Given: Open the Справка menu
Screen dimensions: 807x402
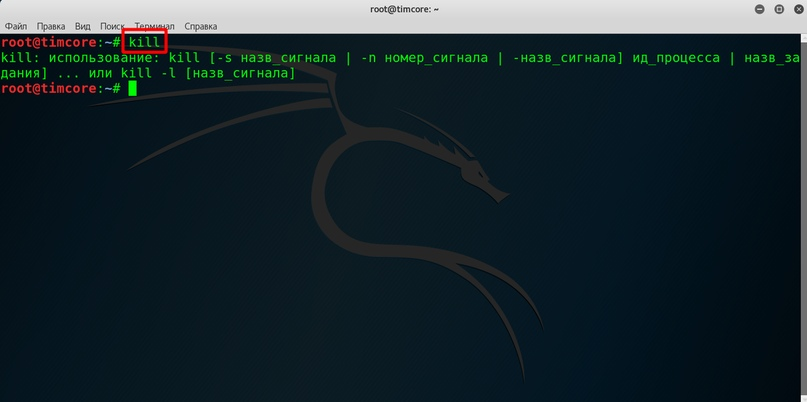Looking at the screenshot, I should click(201, 26).
